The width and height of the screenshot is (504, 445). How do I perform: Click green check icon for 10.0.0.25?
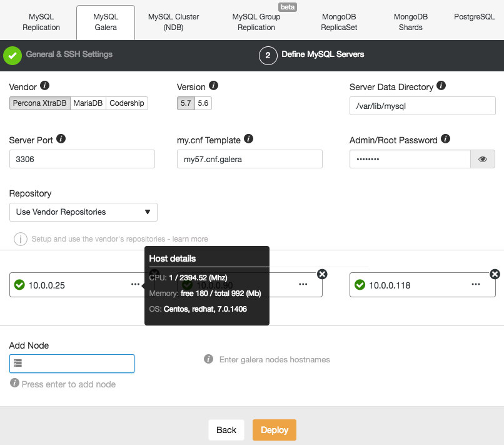[x=19, y=285]
